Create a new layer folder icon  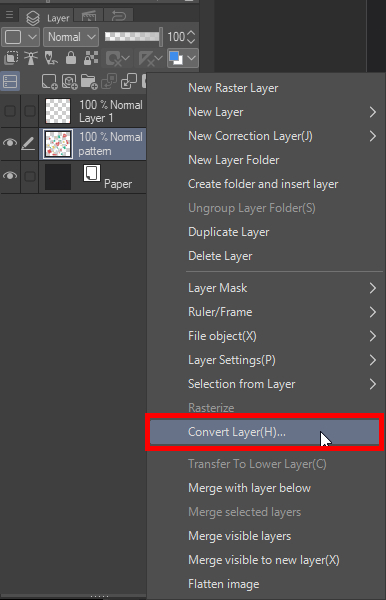89,82
